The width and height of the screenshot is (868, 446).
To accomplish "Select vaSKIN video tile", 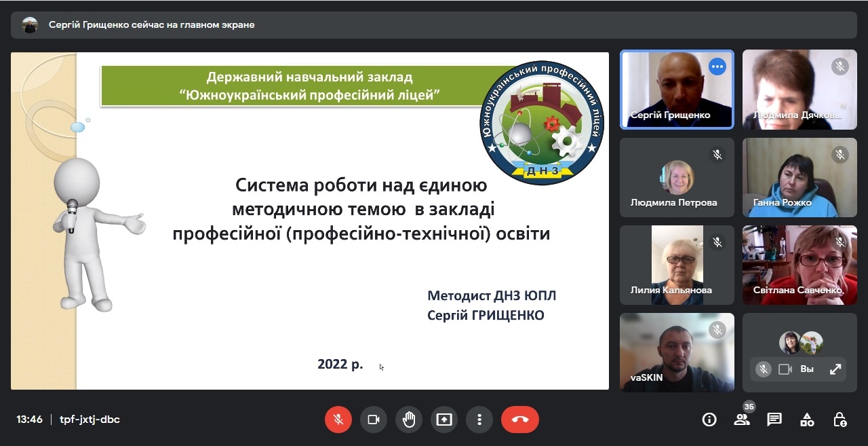I will point(677,352).
